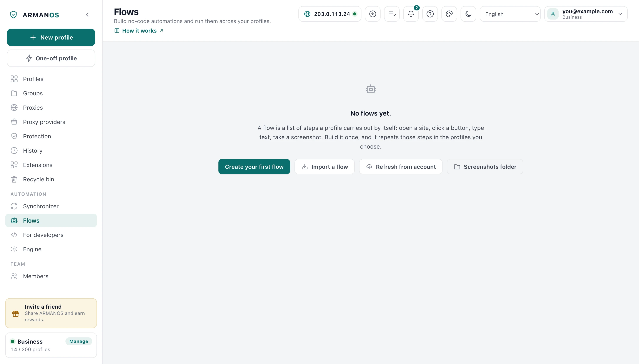Screen dimensions: 639x364
Task: Open the Screenshots folder button
Action: (x=485, y=167)
